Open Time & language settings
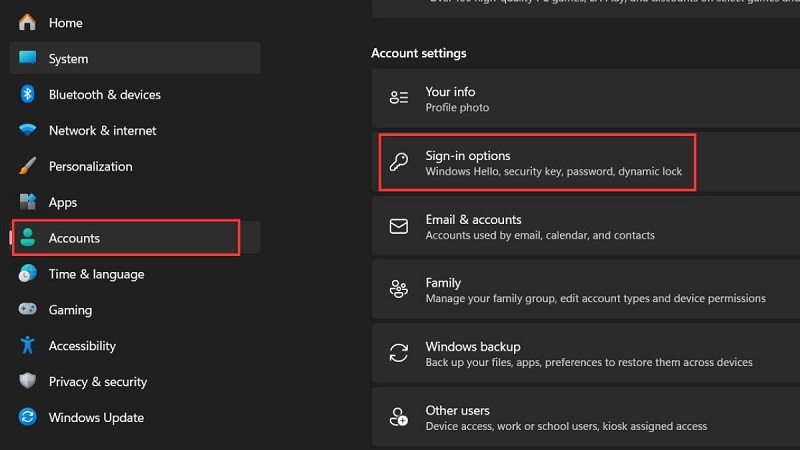Viewport: 800px width, 450px height. (x=96, y=274)
